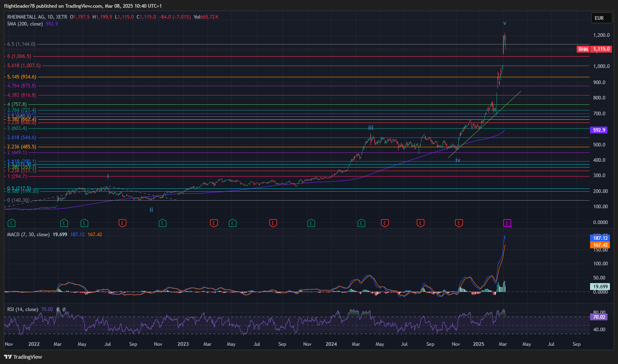Click the red earnings marker near May 2024
Viewport: 618px width, 364px height.
(x=385, y=223)
